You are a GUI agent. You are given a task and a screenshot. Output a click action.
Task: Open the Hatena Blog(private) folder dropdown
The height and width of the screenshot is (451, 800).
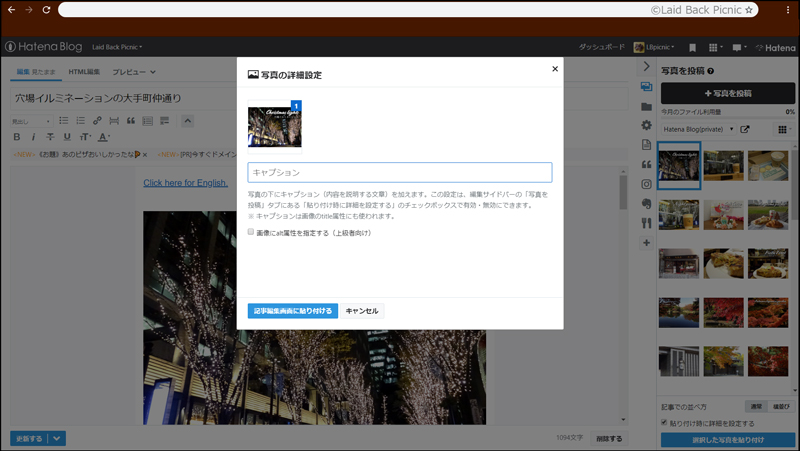tap(698, 129)
